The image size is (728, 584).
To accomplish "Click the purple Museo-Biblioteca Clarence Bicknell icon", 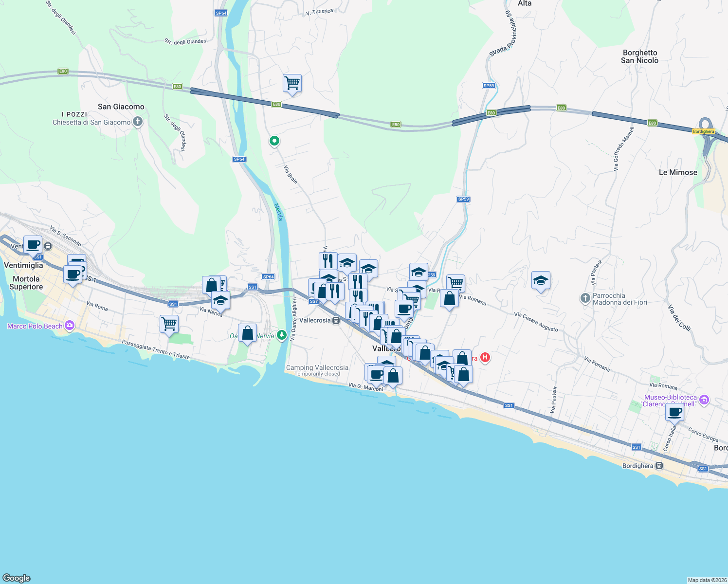I will [704, 400].
